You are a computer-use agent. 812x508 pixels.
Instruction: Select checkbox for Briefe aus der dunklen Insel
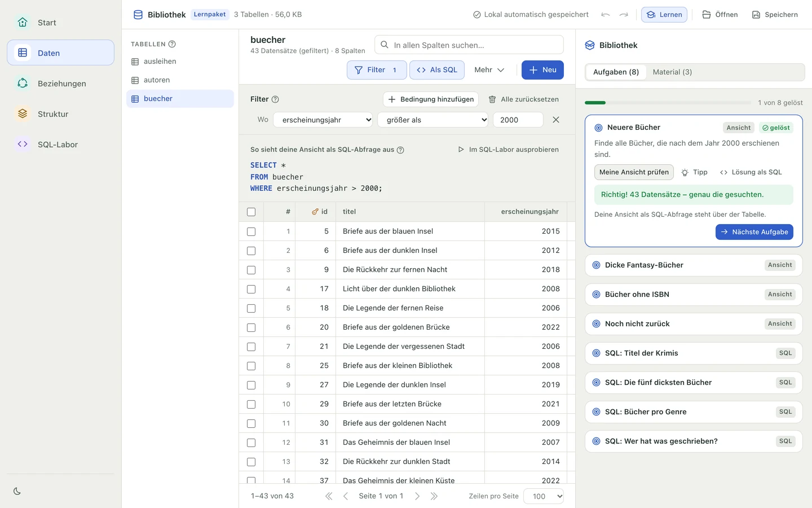251,251
